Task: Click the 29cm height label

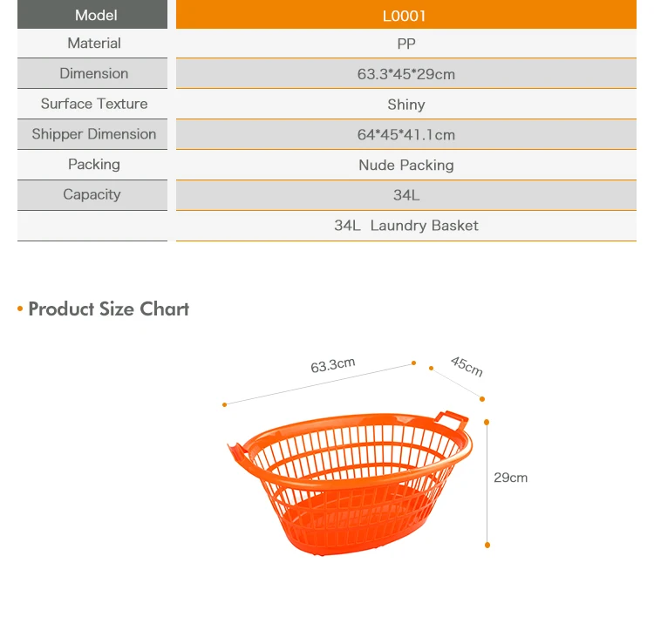Action: pos(510,478)
